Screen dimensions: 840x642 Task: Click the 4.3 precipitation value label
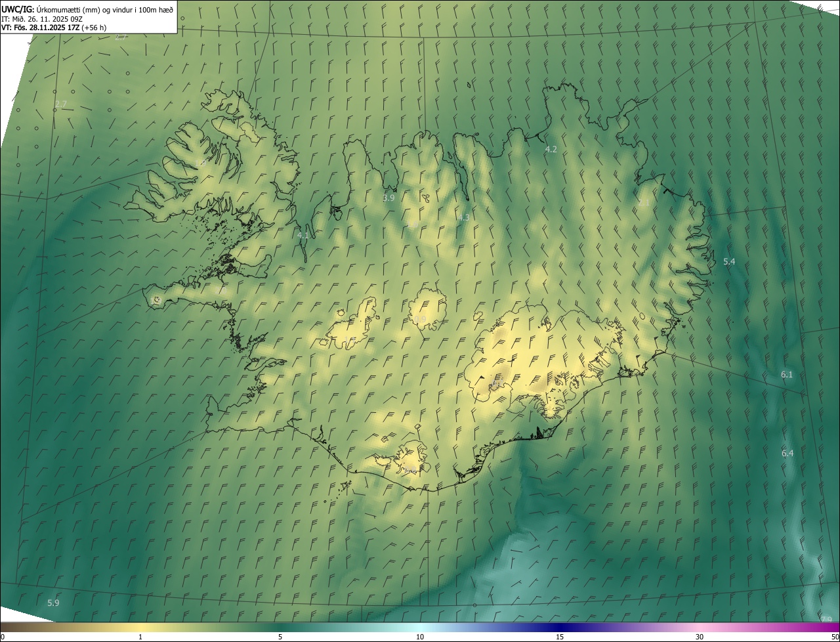[463, 217]
